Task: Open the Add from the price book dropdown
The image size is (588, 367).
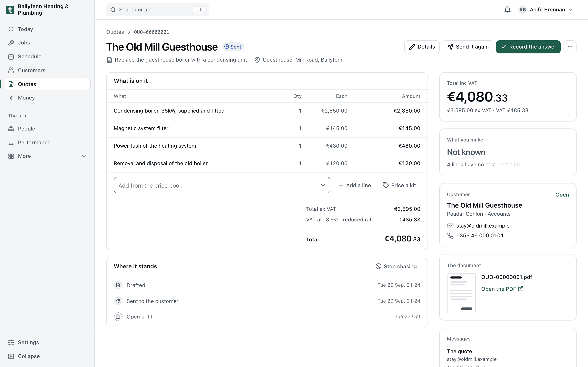Action: (222, 185)
